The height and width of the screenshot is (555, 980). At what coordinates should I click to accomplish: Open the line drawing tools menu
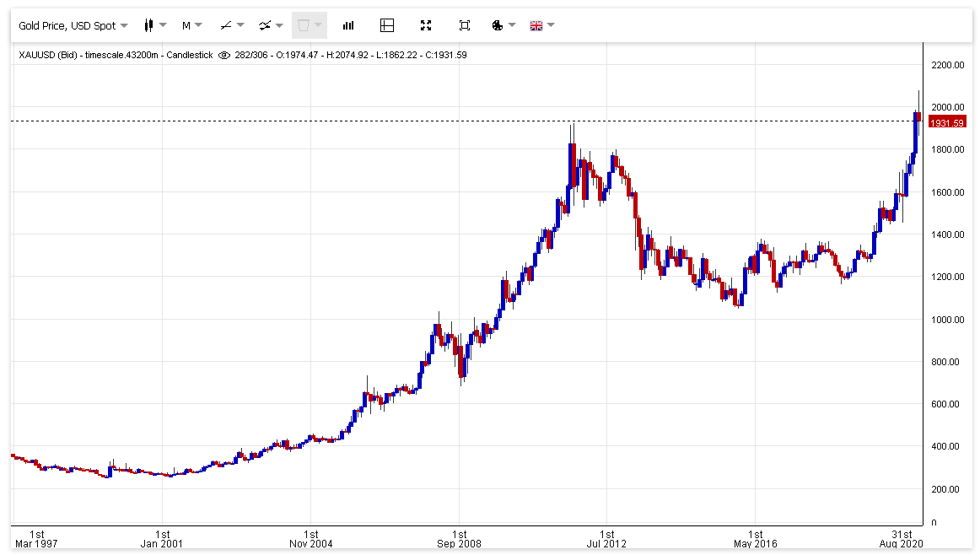(x=231, y=25)
